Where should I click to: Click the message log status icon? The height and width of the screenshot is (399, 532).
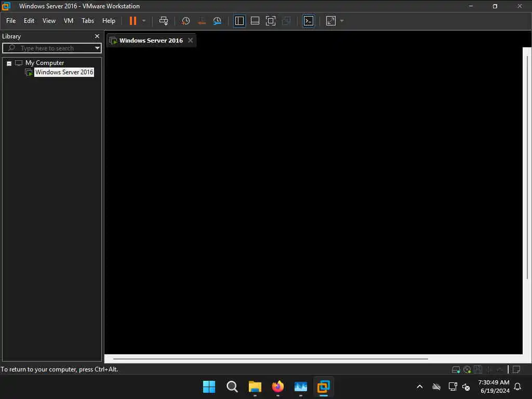pyautogui.click(x=516, y=369)
